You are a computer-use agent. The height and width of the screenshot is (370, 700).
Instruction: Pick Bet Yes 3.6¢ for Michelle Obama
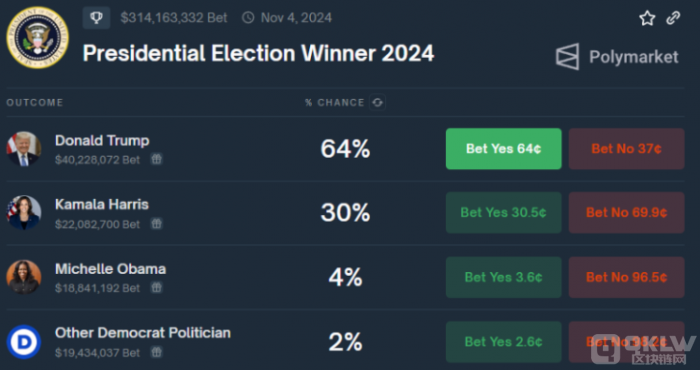coord(504,277)
